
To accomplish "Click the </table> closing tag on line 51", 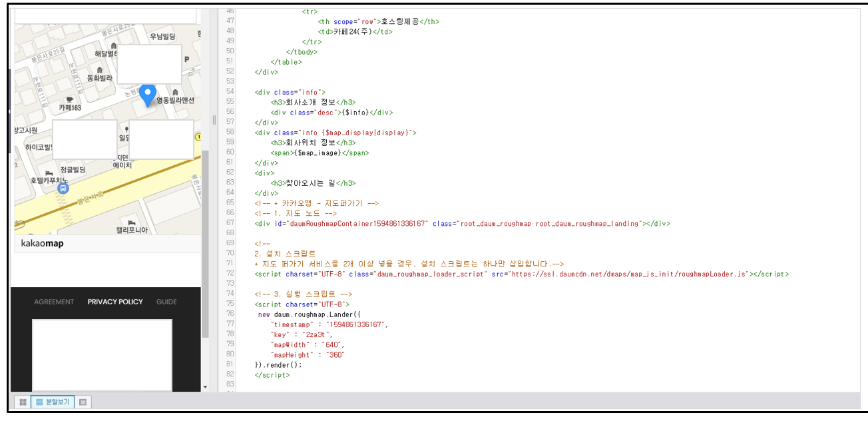I will coord(286,62).
